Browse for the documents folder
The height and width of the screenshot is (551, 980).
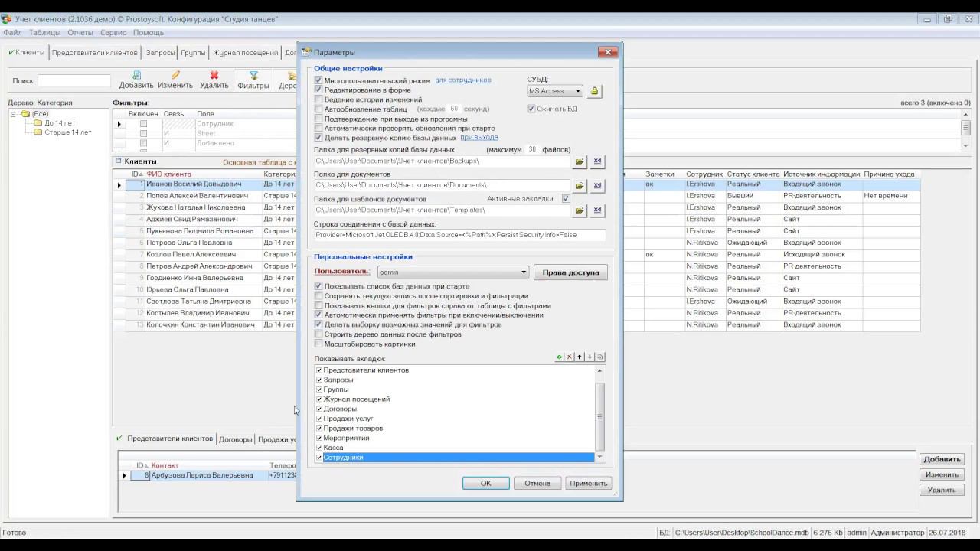coord(580,186)
